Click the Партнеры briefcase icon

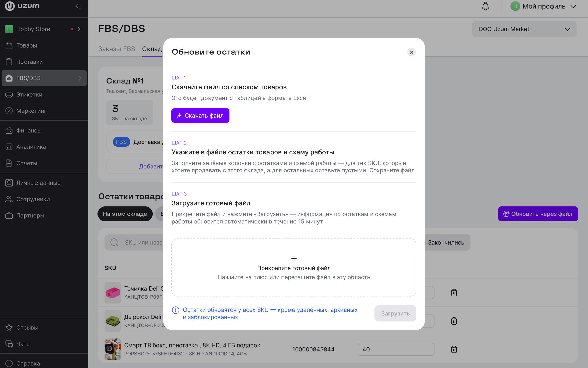(9, 215)
